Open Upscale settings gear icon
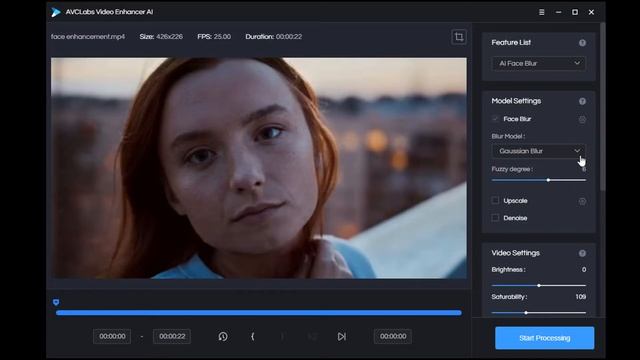Screen dimensions: 640x360 click(x=582, y=201)
